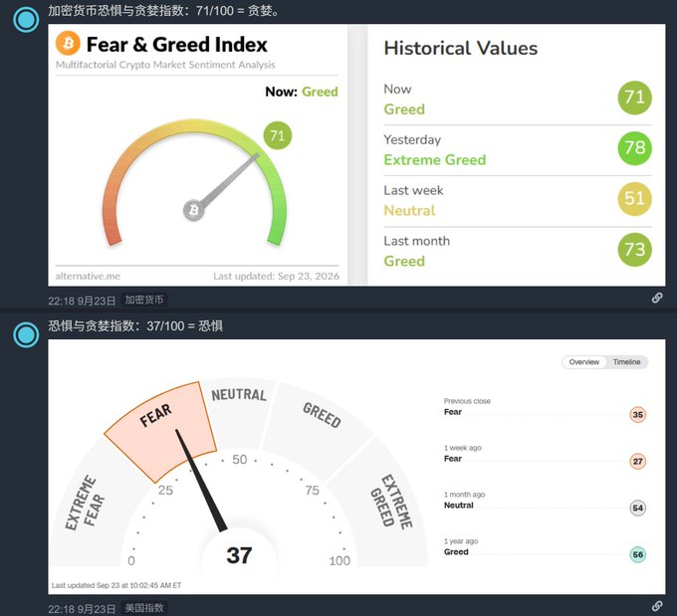677x616 pixels.
Task: Click the Previous close 35 badge
Action: (638, 415)
